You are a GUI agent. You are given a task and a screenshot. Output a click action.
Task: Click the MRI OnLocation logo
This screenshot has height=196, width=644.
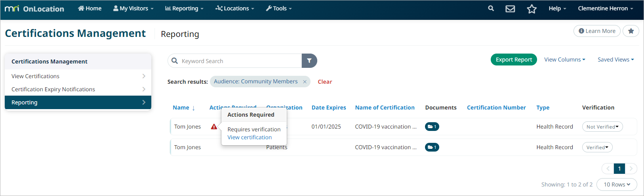pos(34,9)
